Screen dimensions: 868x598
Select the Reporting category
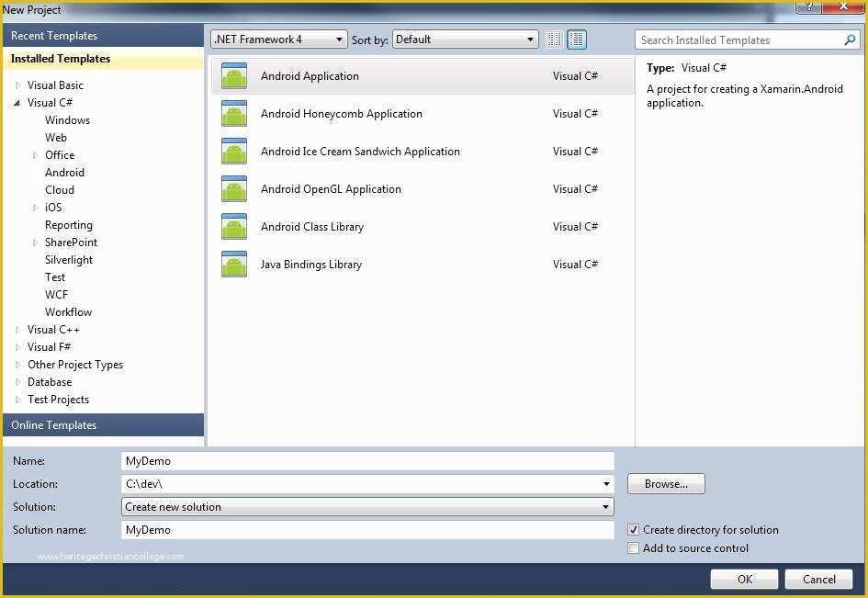coord(69,225)
